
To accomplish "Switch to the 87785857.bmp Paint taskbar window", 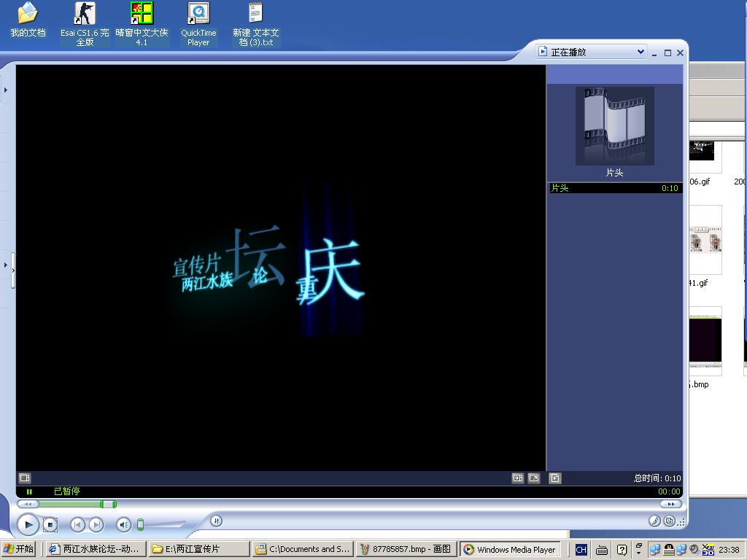I will (x=407, y=549).
